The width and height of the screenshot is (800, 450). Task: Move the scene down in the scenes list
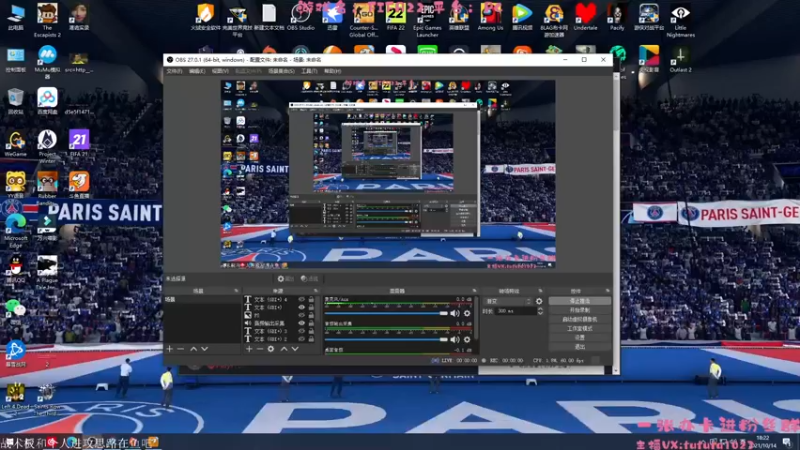pos(205,349)
